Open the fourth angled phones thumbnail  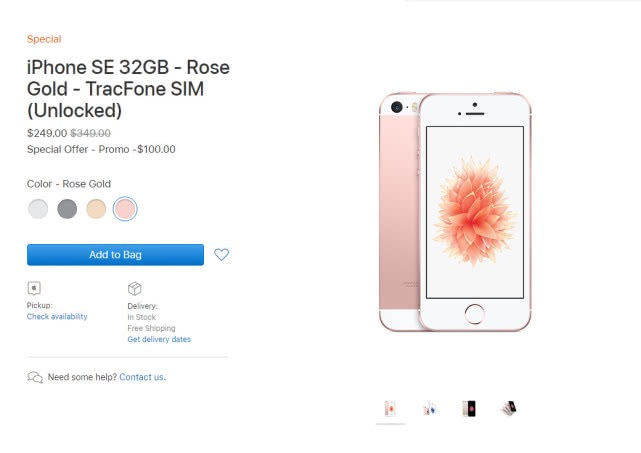pyautogui.click(x=508, y=408)
